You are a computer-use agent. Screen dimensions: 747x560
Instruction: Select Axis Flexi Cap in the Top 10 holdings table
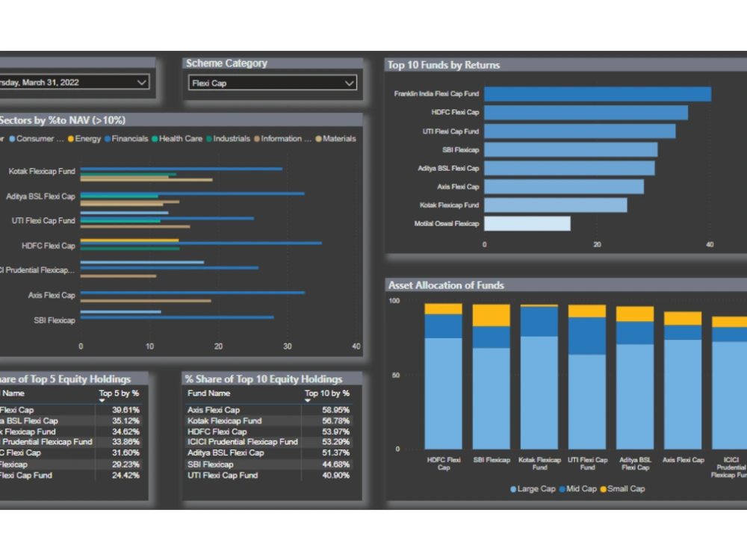coord(213,409)
